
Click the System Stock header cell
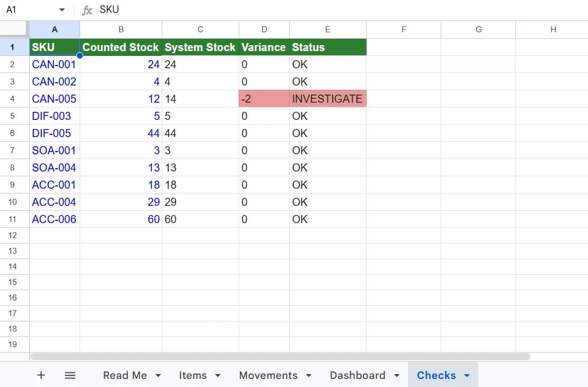coord(200,47)
